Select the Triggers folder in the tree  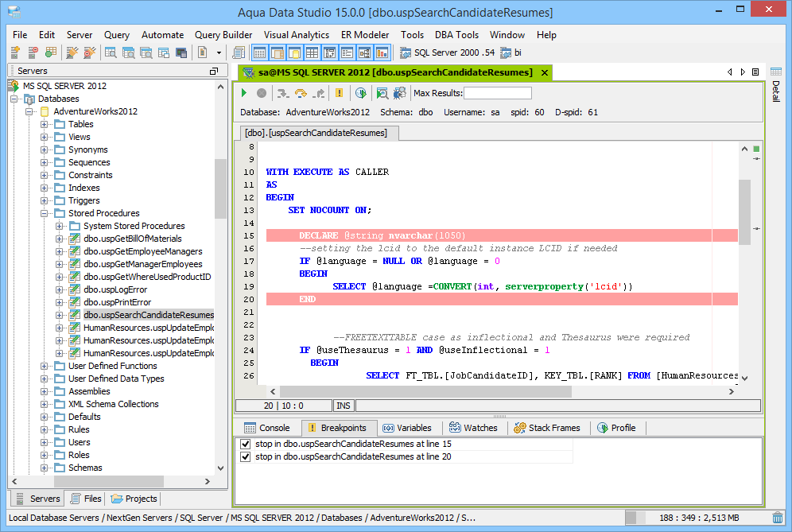pos(83,200)
